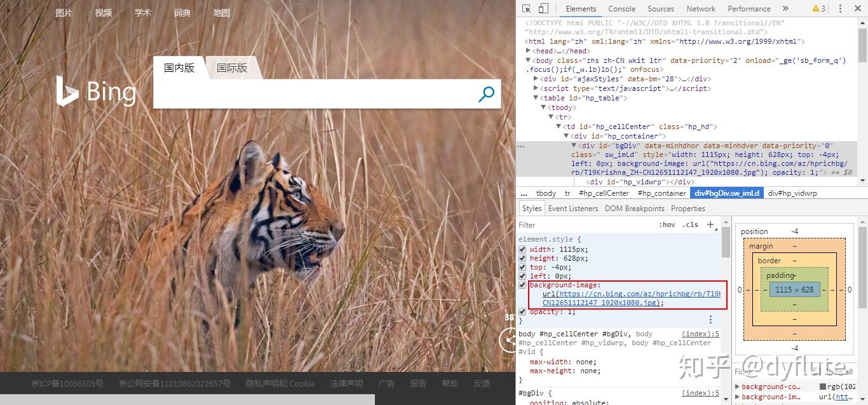Image resolution: width=868 pixels, height=405 pixels.
Task: Close the DevTools panel
Action: point(857,9)
